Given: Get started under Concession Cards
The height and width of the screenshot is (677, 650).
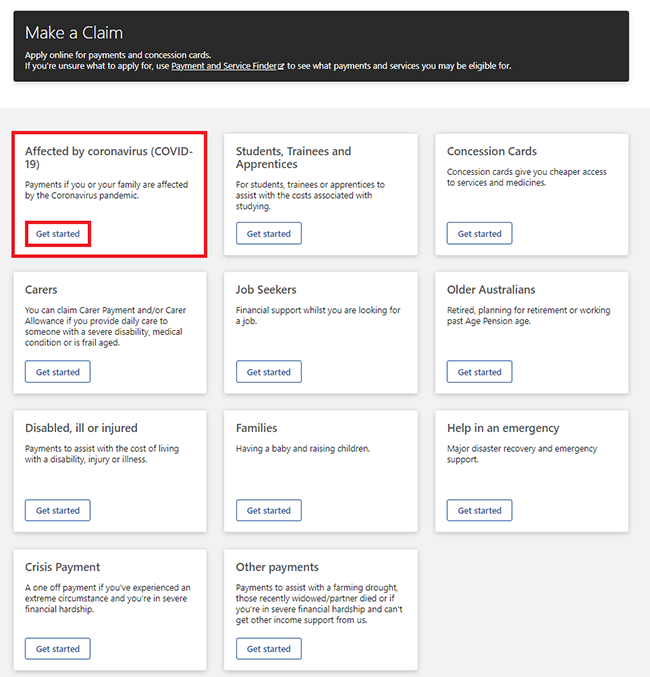Looking at the screenshot, I should point(479,234).
